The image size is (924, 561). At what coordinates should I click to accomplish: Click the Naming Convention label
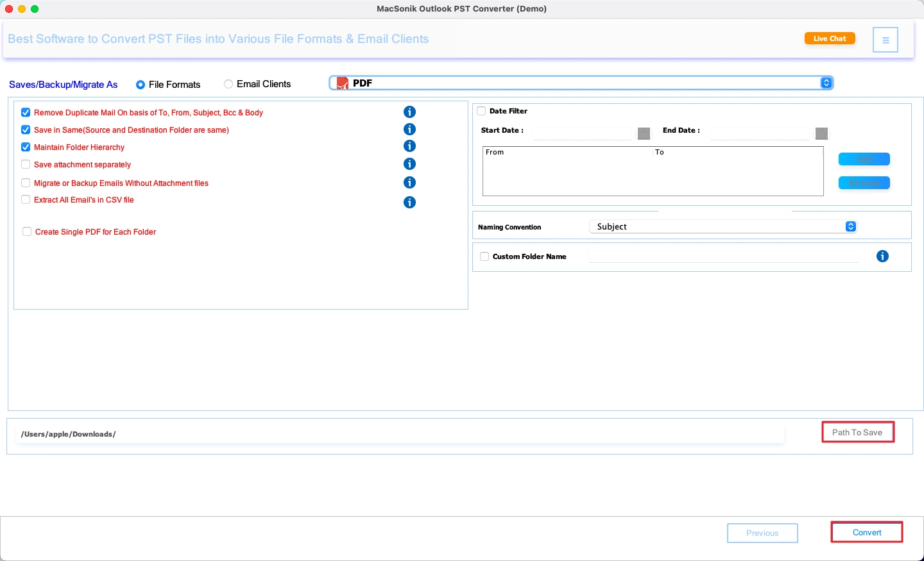[x=509, y=227]
